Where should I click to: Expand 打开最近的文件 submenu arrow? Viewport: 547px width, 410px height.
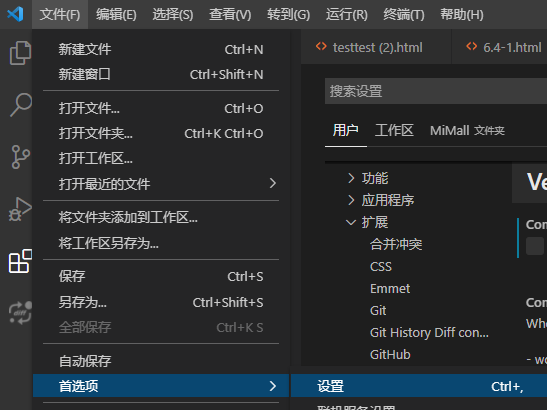(273, 183)
